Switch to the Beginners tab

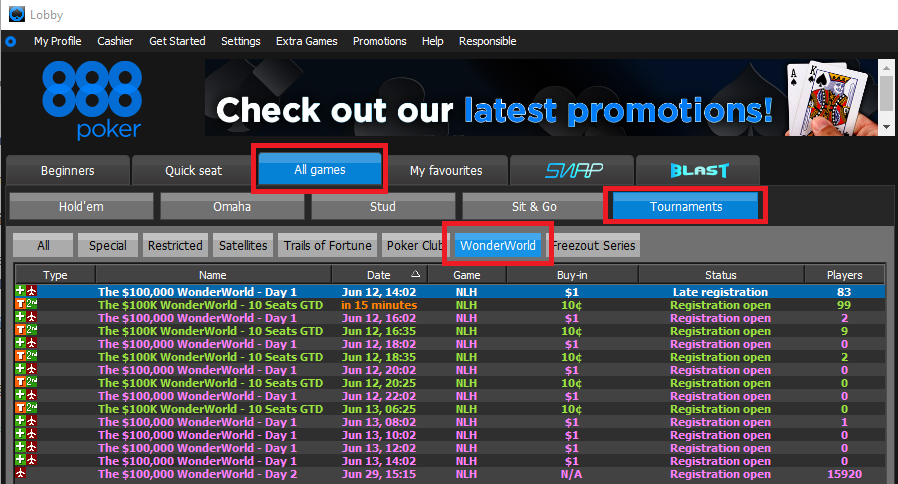(x=68, y=170)
